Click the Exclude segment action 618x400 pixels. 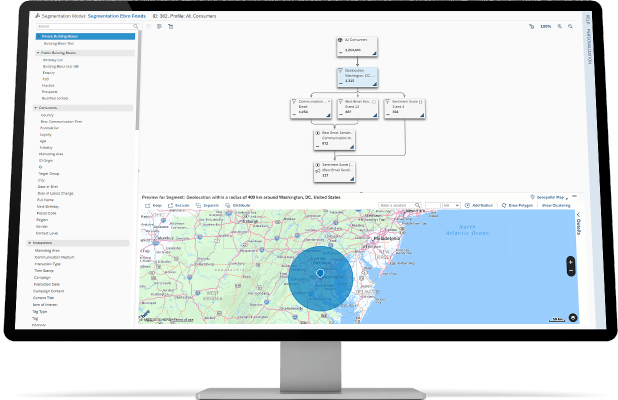tap(179, 205)
